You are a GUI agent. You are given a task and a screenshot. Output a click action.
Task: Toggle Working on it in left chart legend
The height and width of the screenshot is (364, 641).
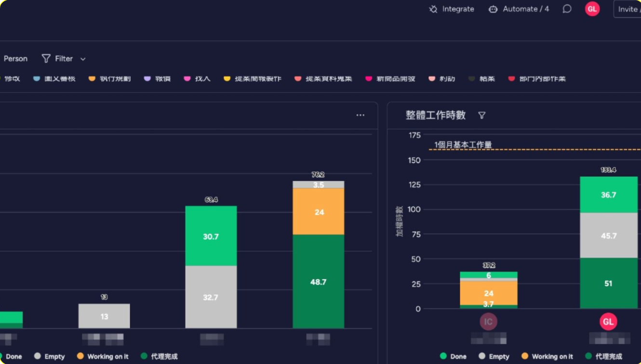coord(103,356)
